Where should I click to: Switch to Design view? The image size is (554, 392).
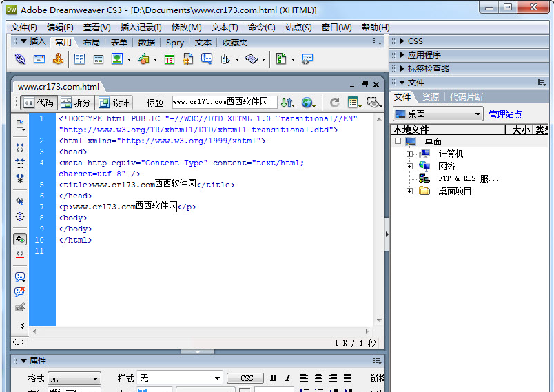(114, 103)
